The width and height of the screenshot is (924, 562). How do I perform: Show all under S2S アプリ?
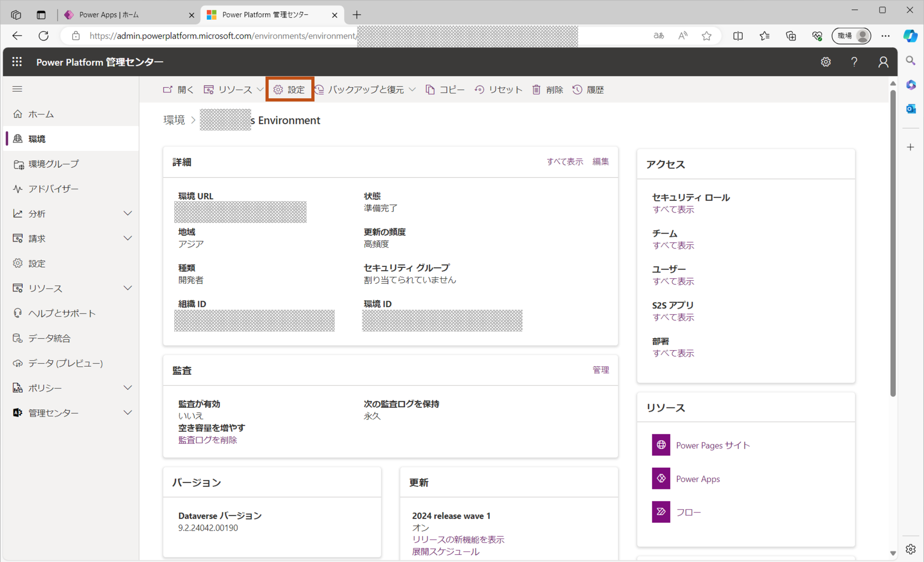673,317
